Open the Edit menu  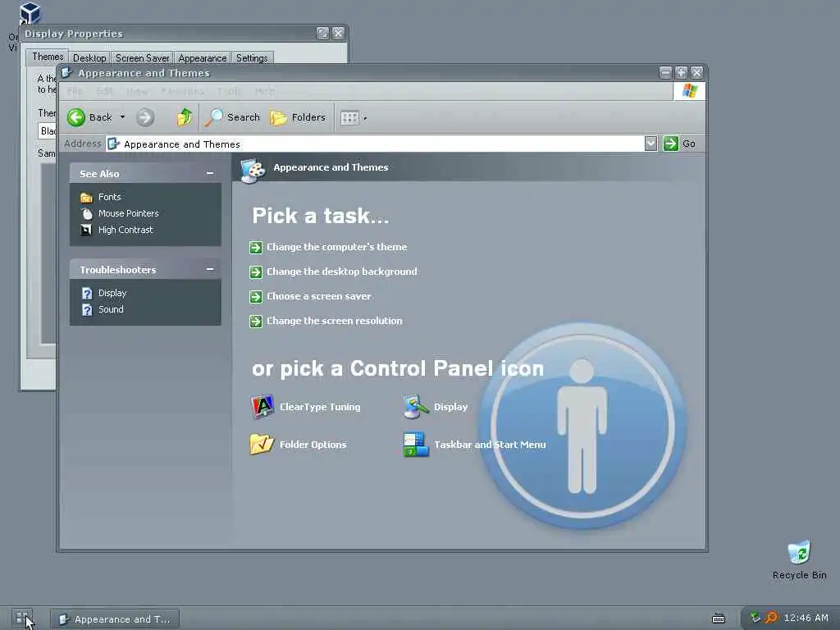[104, 91]
